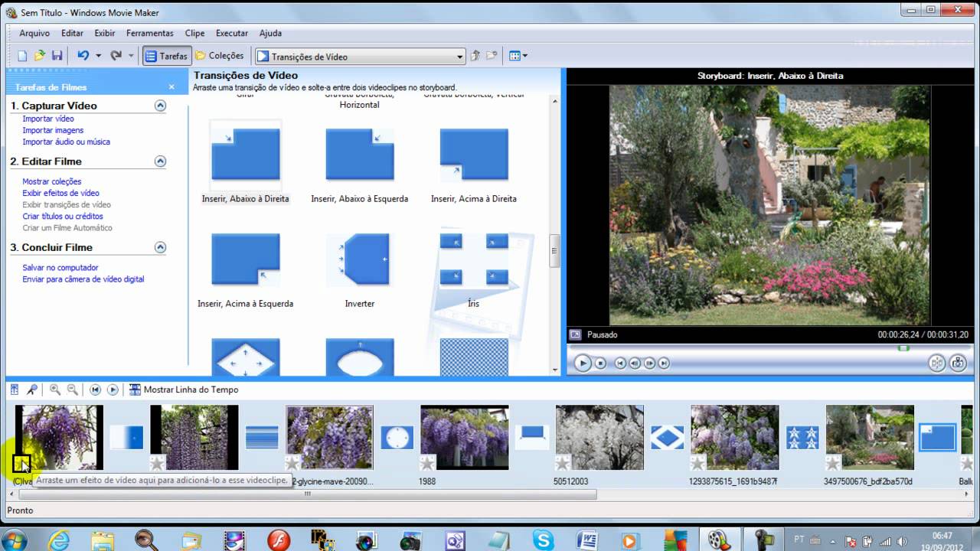
Task: Click the storyboard zoom in magnifier
Action: (55, 390)
